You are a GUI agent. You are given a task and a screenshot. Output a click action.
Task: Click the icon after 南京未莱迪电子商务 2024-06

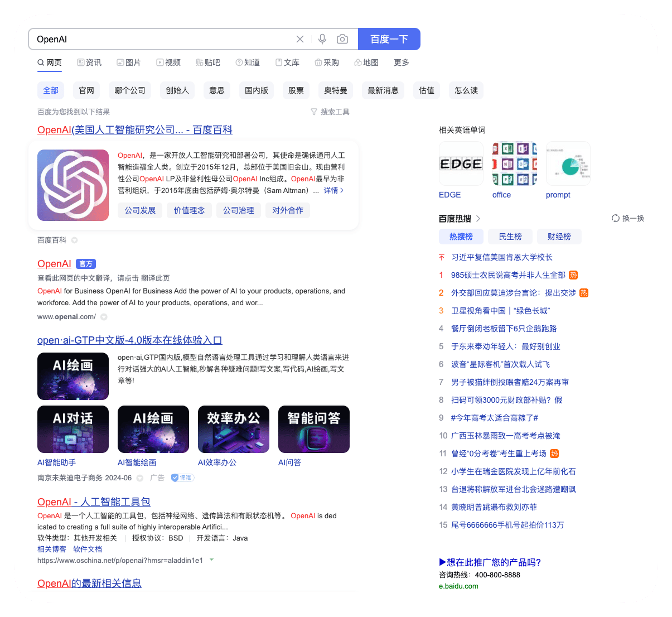(x=140, y=478)
